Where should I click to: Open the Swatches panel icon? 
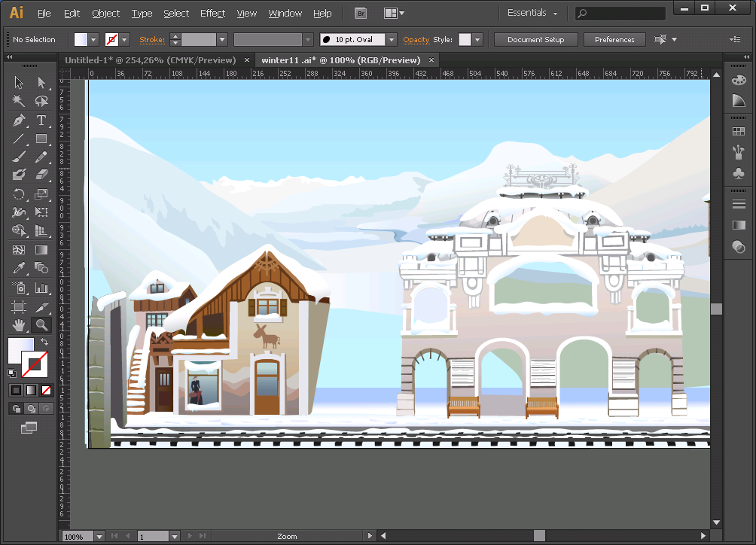[739, 131]
